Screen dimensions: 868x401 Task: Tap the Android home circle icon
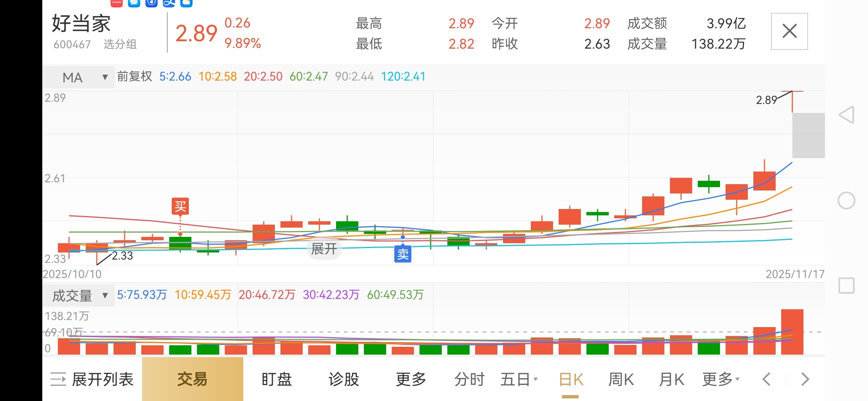846,201
